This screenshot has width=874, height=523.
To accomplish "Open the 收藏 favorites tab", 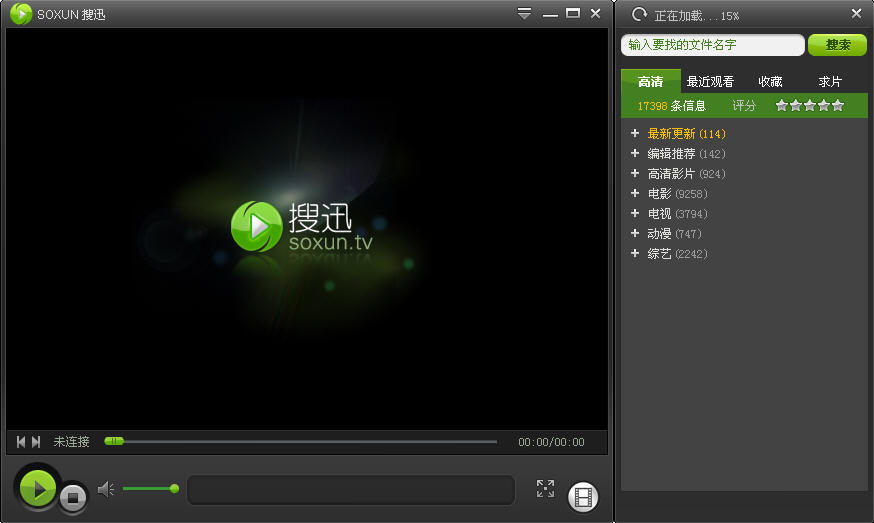I will (x=770, y=82).
